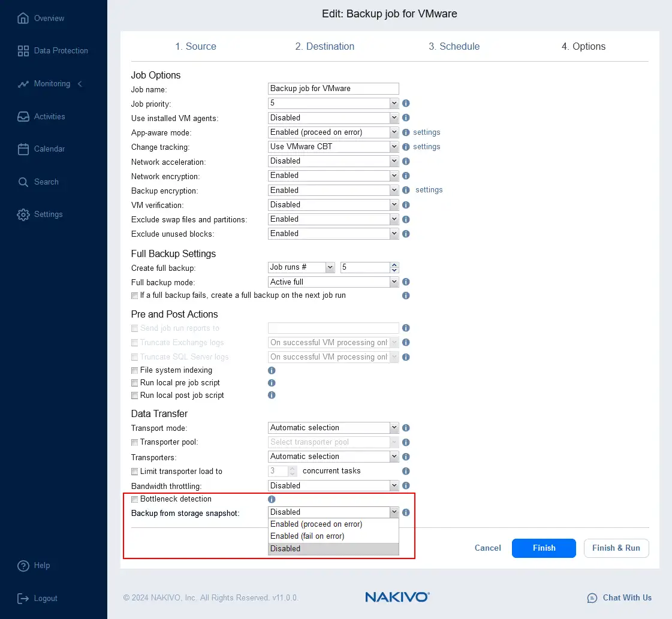This screenshot has height=619, width=672.
Task: Show info for Network acceleration
Action: pos(406,161)
